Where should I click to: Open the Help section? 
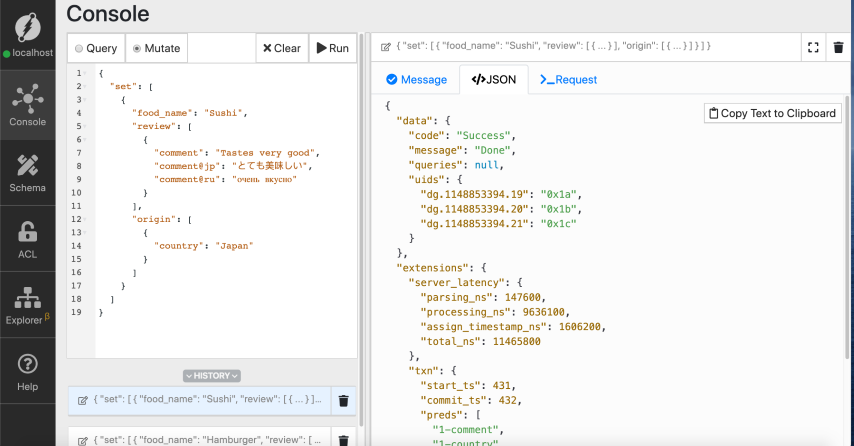point(28,371)
